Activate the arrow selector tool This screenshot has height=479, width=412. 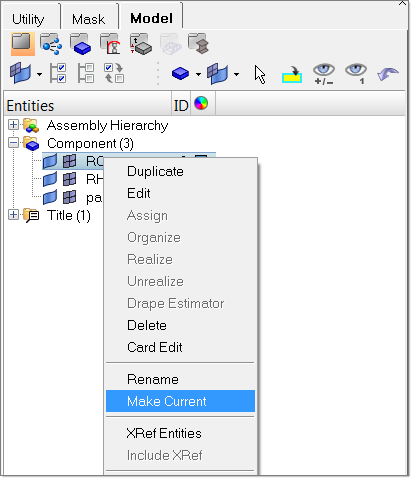coord(260,74)
